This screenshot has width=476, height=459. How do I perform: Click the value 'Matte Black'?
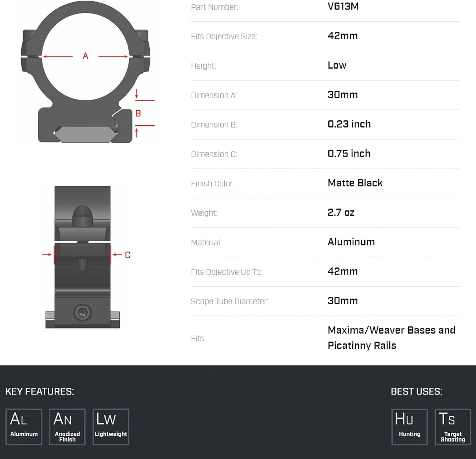pos(355,183)
